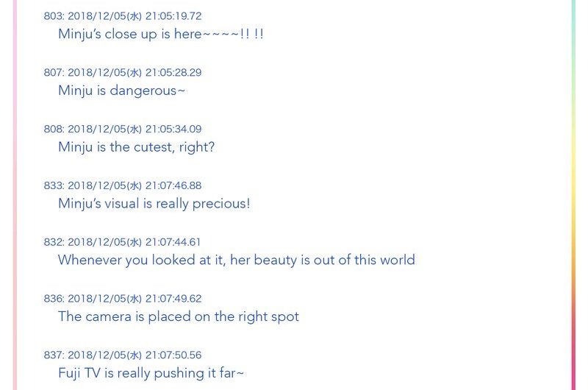Click the pink left border stripe
The width and height of the screenshot is (588, 390).
15,195
